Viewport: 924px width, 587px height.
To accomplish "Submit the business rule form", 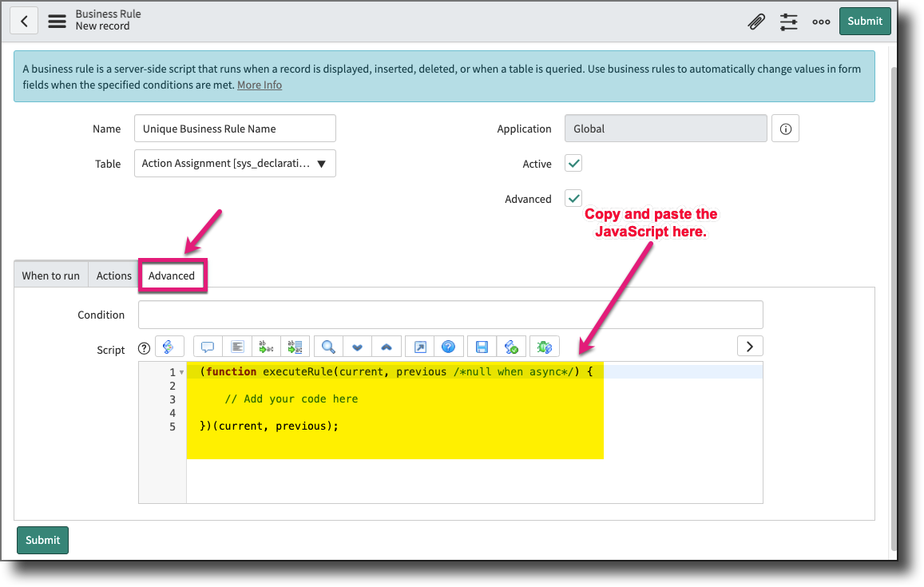I will pos(865,21).
